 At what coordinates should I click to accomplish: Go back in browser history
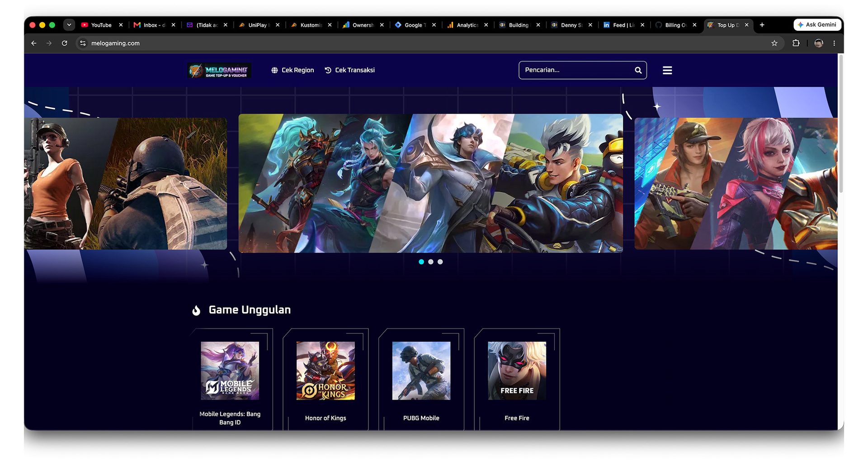pyautogui.click(x=34, y=43)
